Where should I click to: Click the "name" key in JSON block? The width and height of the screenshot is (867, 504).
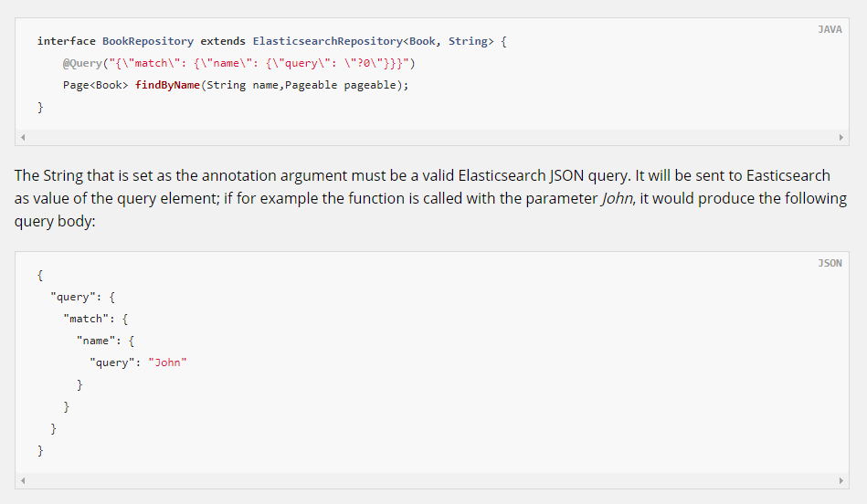click(99, 341)
